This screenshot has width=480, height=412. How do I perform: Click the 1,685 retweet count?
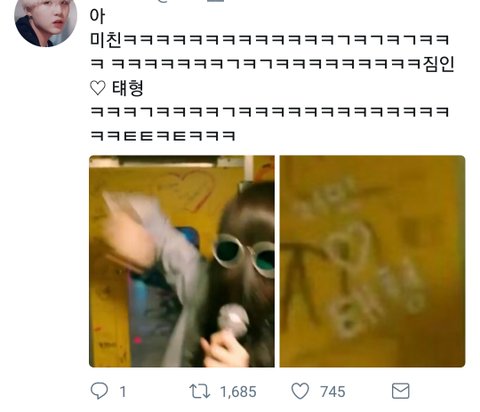point(238,392)
